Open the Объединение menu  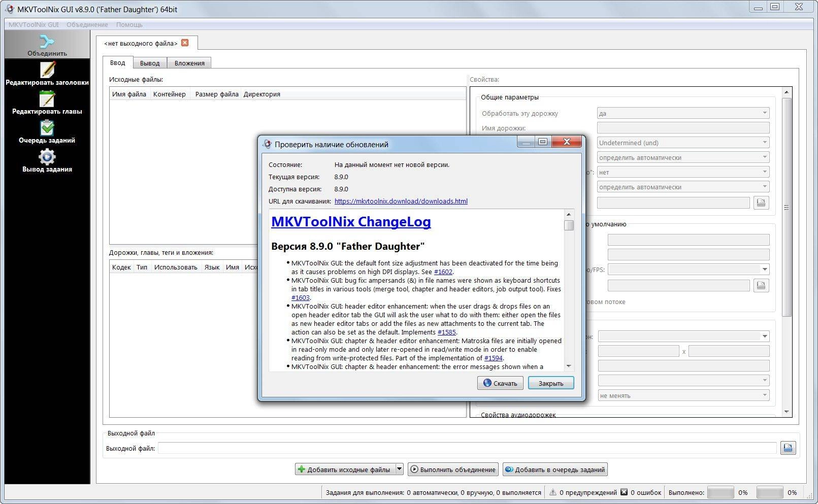[x=87, y=24]
